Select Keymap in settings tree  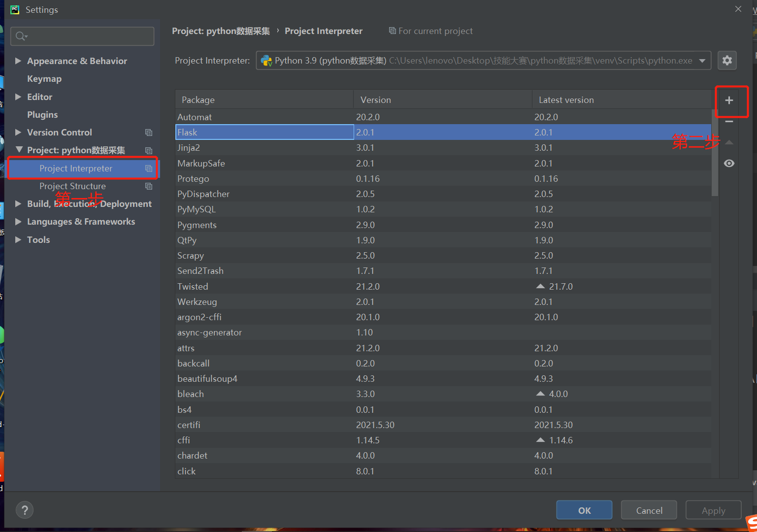click(44, 79)
